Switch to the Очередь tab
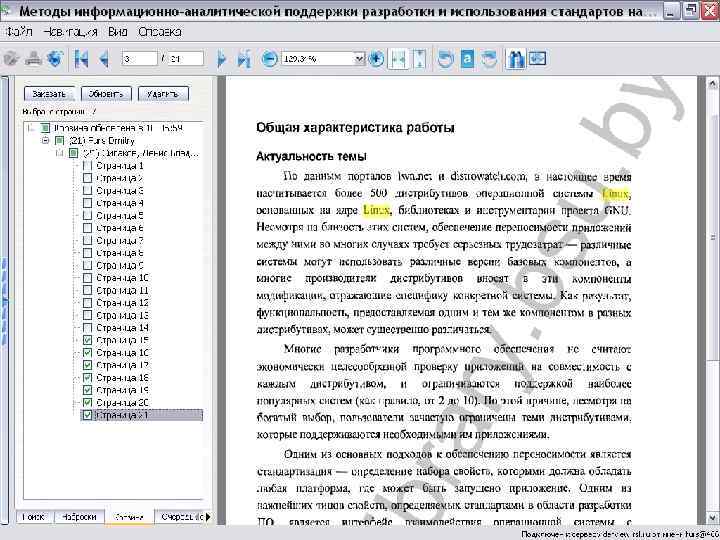Viewport: 720px width, 540px height. coord(180,517)
